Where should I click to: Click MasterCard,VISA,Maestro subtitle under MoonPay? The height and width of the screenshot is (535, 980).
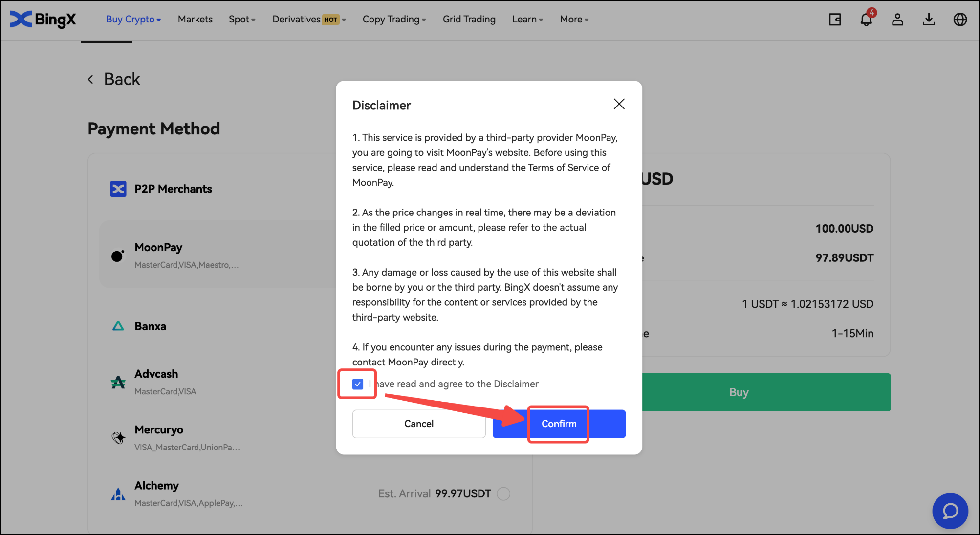pyautogui.click(x=187, y=265)
